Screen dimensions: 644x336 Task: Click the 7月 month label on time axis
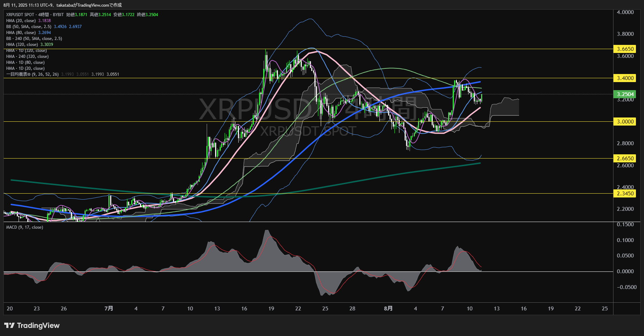109,309
